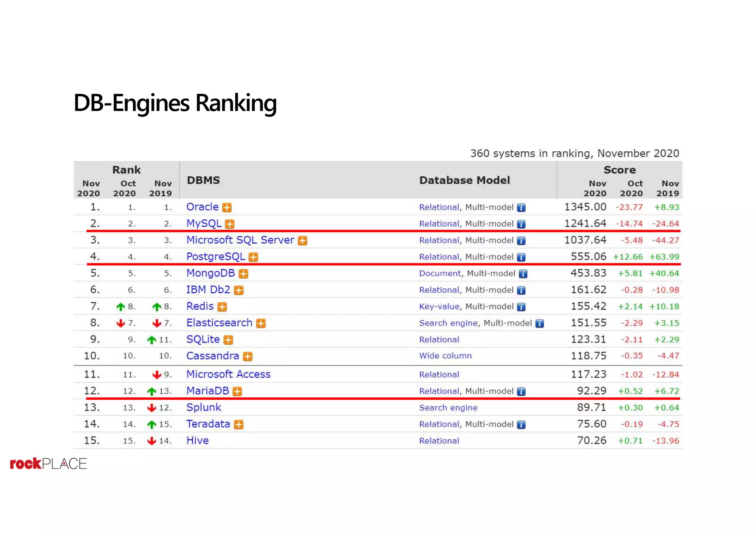Click the plus icon beside MariaDB

click(x=237, y=392)
